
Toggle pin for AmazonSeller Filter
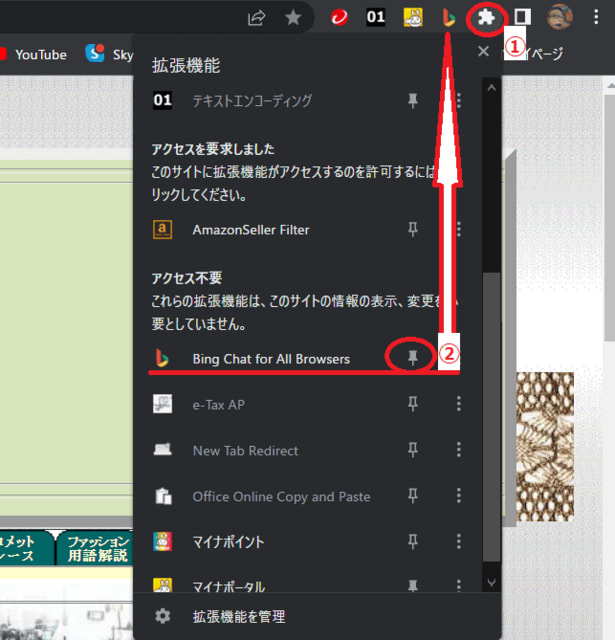[413, 230]
